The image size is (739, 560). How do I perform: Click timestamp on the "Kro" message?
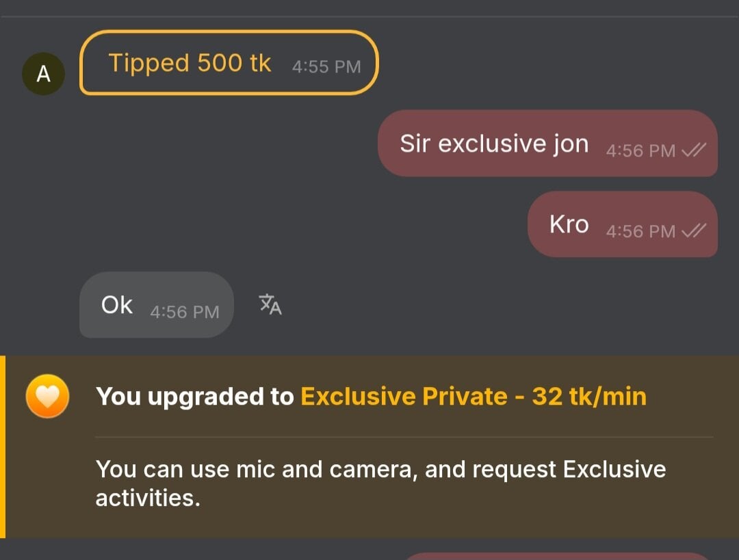click(640, 232)
